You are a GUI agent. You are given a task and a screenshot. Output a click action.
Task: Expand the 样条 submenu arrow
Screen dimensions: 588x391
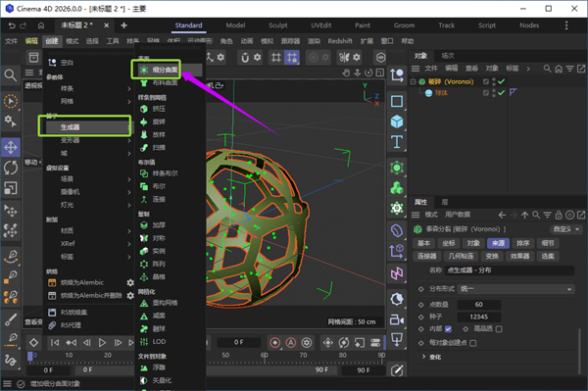128,89
